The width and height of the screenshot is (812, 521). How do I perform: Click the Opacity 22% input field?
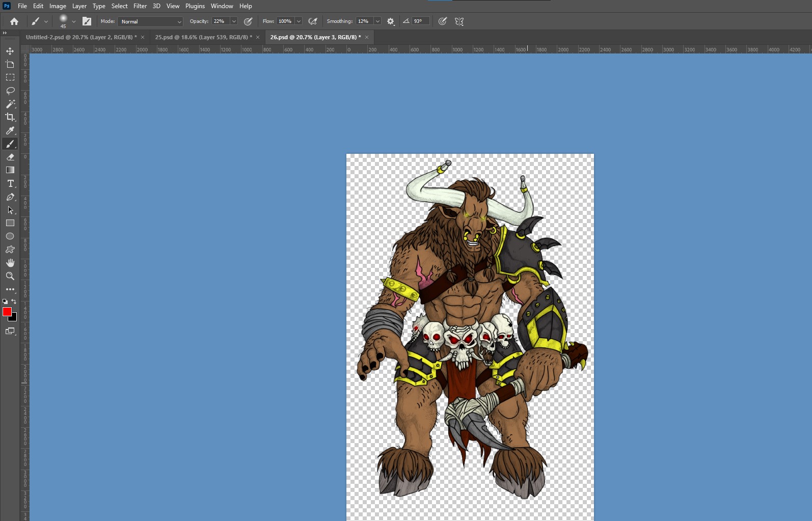click(x=221, y=21)
